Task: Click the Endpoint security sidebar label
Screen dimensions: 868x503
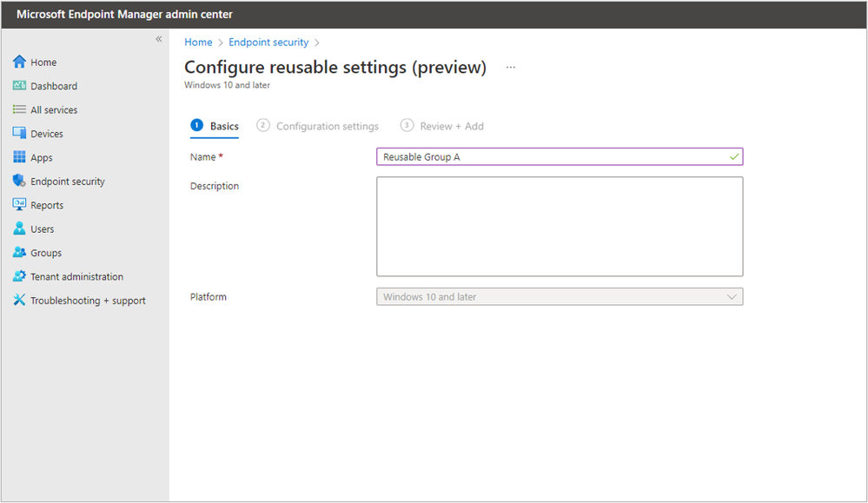Action: (x=68, y=181)
